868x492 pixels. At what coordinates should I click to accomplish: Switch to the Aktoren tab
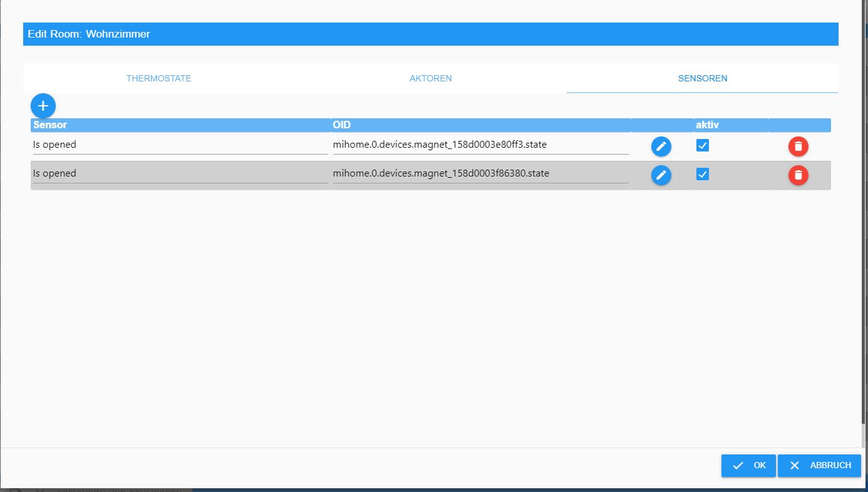tap(431, 78)
